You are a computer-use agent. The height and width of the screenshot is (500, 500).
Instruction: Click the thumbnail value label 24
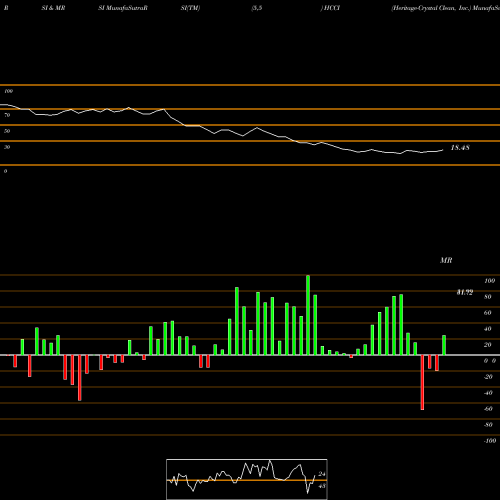pos(322,474)
